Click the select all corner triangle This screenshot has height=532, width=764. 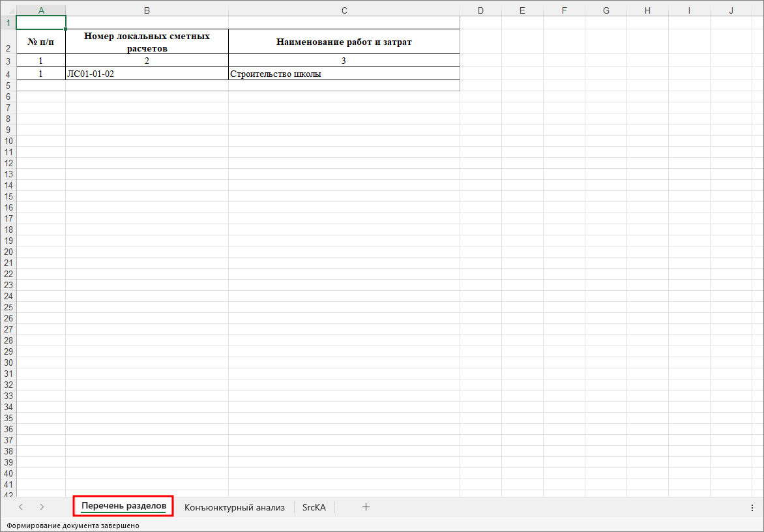pyautogui.click(x=8, y=10)
